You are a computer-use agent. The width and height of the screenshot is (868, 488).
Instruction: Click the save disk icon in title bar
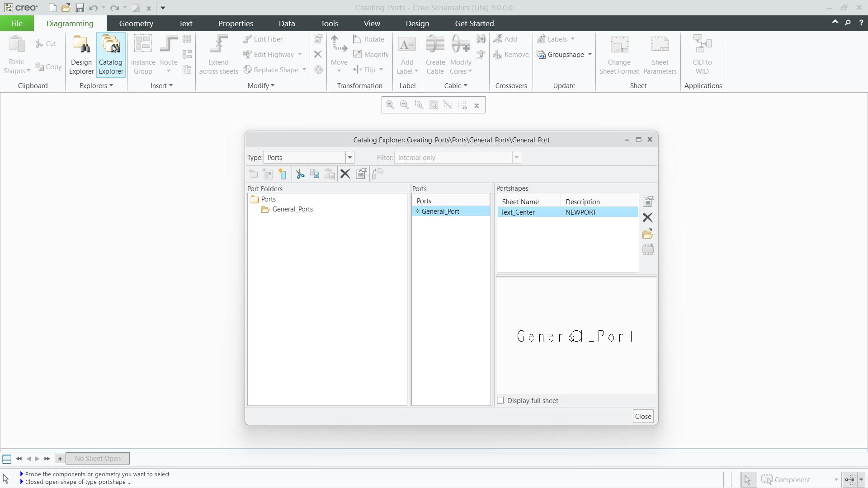tap(80, 8)
